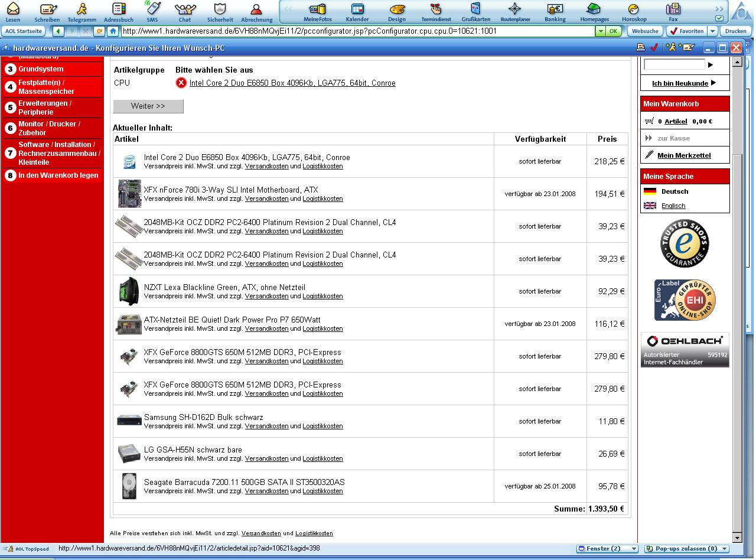Open MeineFotos in AOL toolbar
Image resolution: width=756 pixels, height=560 pixels.
tap(318, 11)
